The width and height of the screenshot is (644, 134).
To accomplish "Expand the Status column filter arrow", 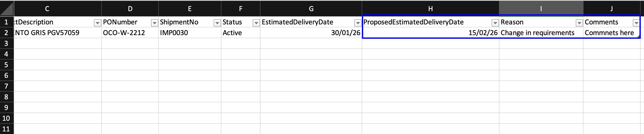I will tap(256, 23).
